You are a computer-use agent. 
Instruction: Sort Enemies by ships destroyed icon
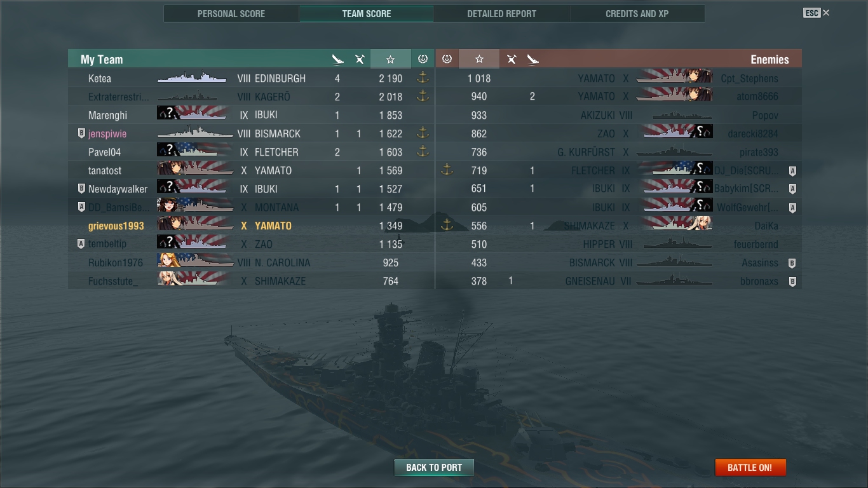point(532,59)
